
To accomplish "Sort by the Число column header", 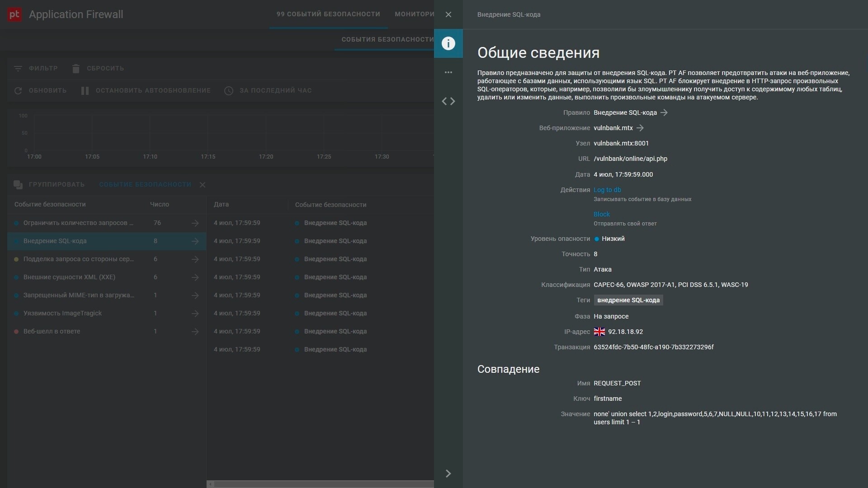I will [x=159, y=204].
